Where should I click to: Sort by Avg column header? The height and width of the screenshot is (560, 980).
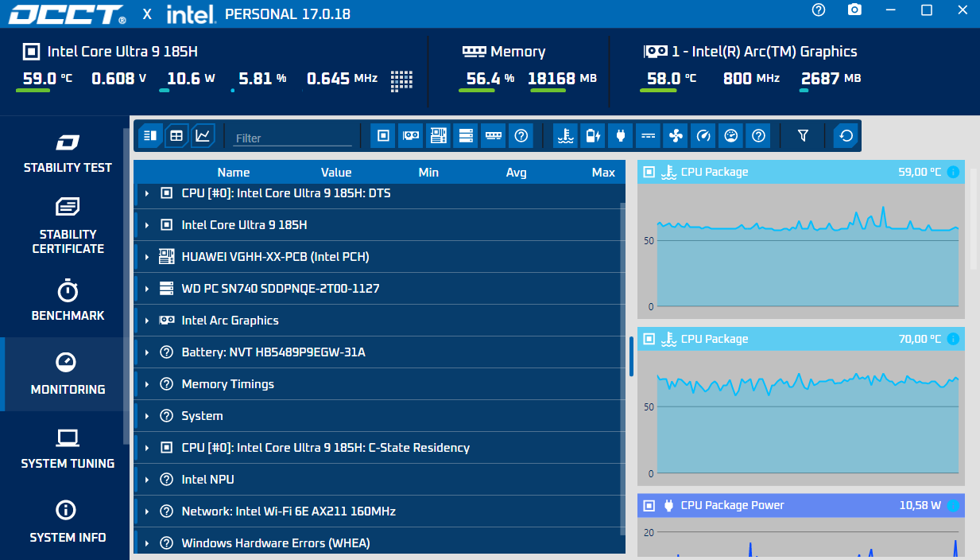(517, 172)
